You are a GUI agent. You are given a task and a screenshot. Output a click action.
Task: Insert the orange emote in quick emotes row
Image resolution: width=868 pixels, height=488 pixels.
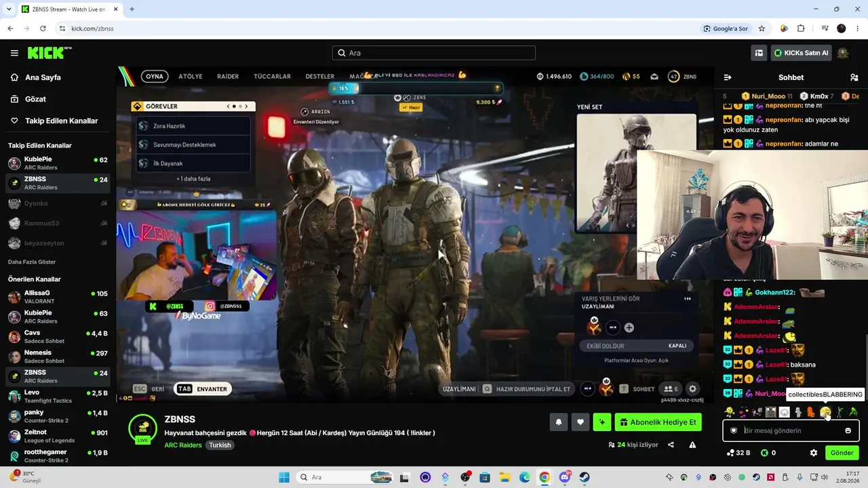(811, 412)
